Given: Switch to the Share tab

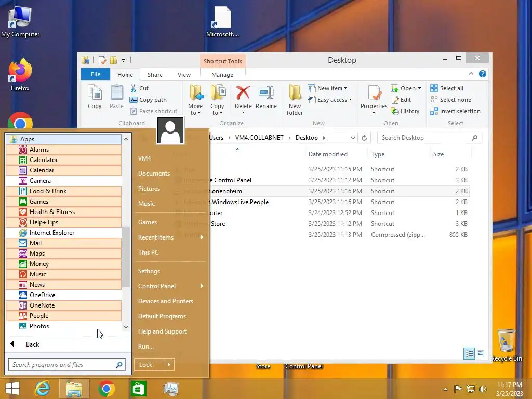Looking at the screenshot, I should click(x=155, y=75).
